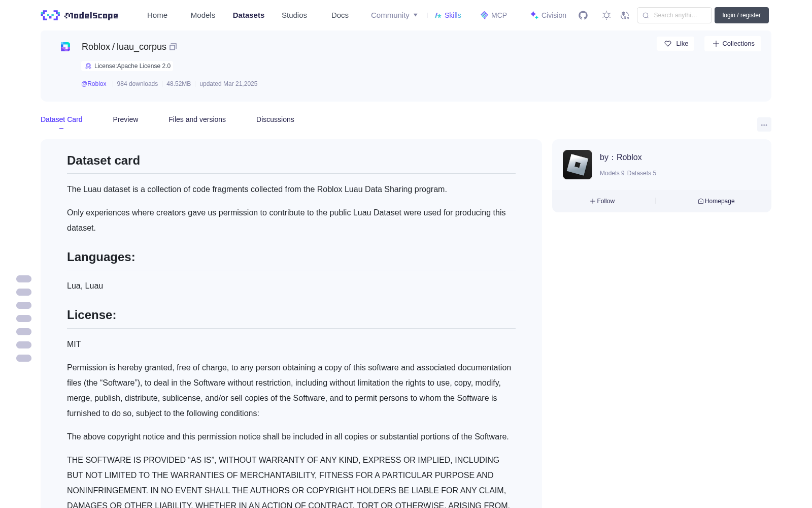Open the three-dots more options button
The width and height of the screenshot is (812, 508).
[x=764, y=124]
